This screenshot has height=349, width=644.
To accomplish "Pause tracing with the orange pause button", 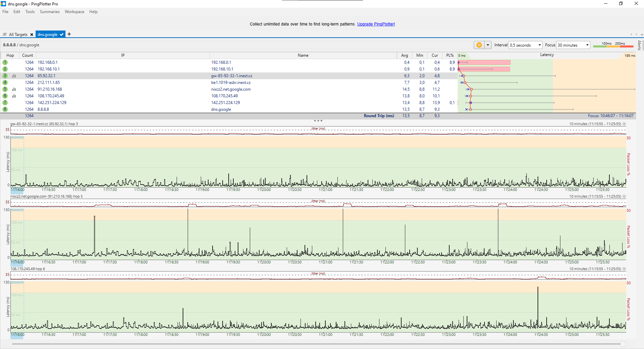I will click(x=479, y=45).
